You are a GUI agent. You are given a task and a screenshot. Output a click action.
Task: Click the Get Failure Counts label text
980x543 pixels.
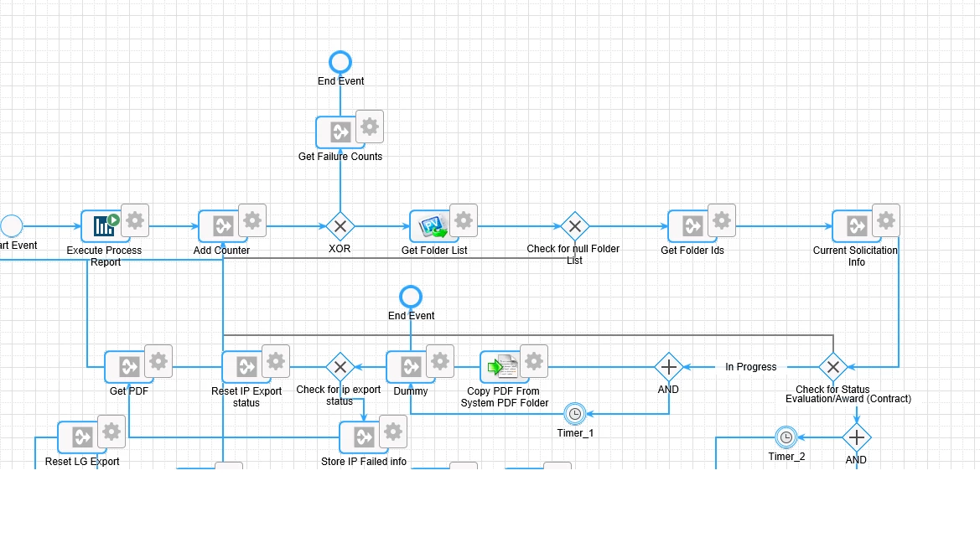[x=340, y=156]
